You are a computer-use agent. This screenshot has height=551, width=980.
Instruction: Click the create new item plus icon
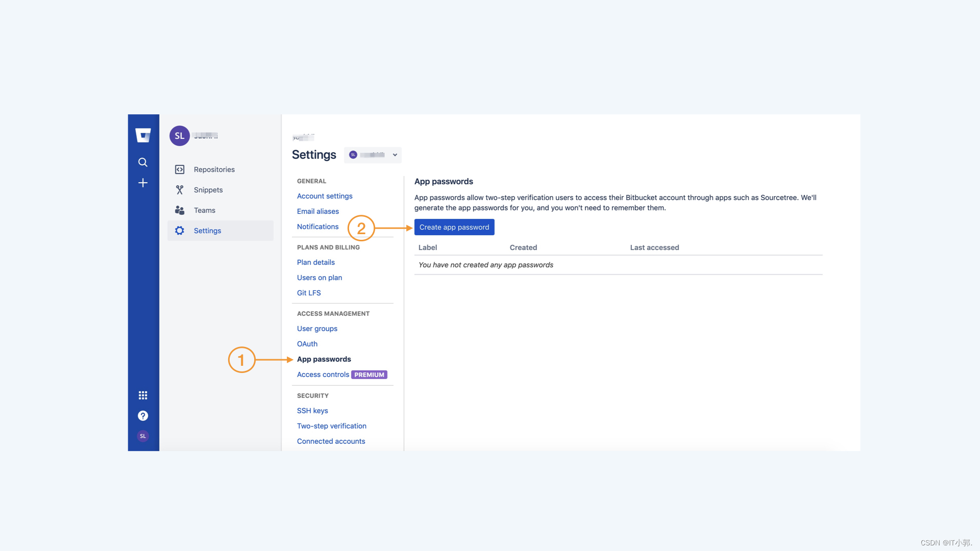point(143,182)
